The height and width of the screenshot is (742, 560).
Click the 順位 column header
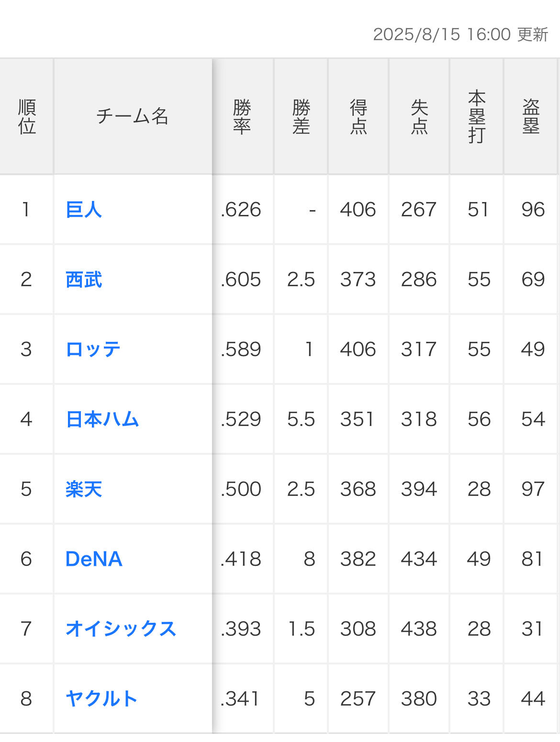pyautogui.click(x=27, y=116)
